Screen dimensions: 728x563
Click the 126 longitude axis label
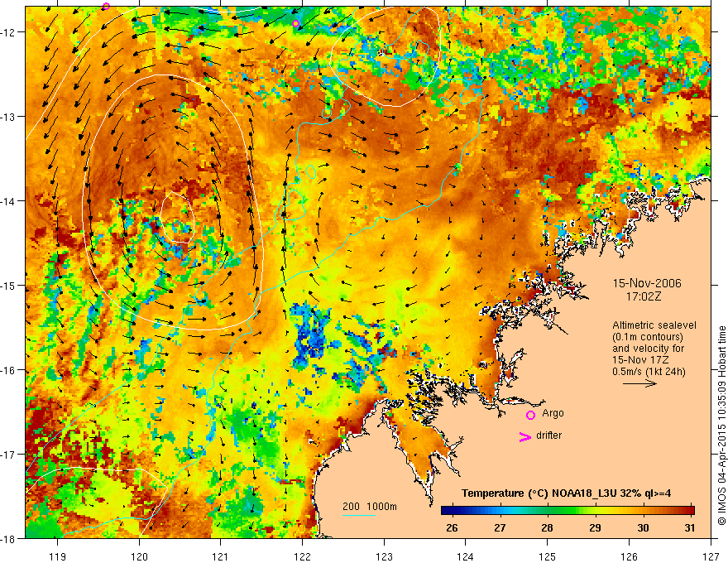(x=629, y=556)
